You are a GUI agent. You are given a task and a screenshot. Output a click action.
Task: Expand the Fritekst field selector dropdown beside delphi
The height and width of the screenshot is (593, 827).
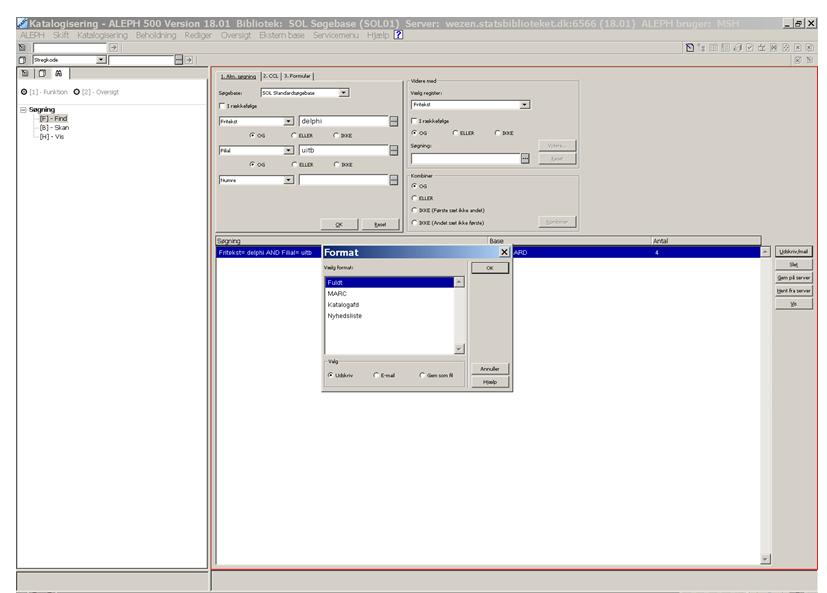[289, 121]
